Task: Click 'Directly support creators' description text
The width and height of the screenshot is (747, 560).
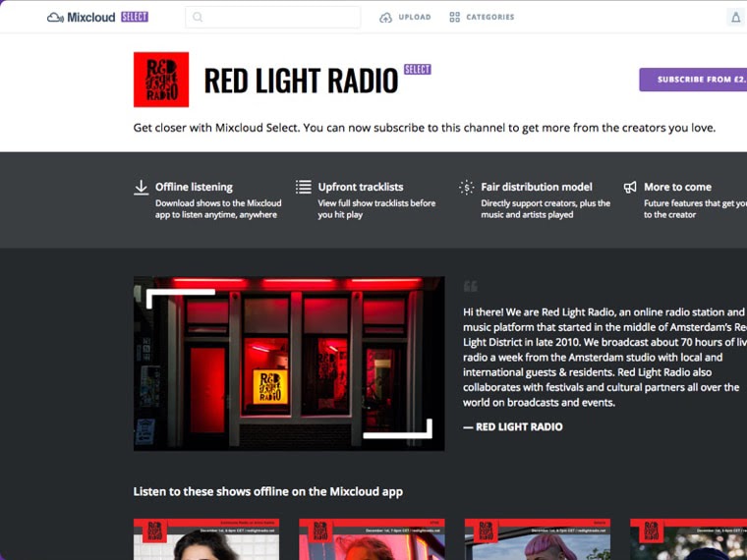Action: [x=546, y=209]
